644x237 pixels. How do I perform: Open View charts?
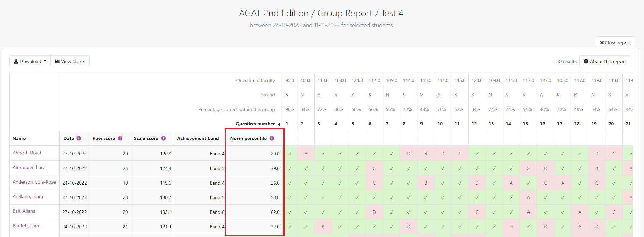point(70,61)
